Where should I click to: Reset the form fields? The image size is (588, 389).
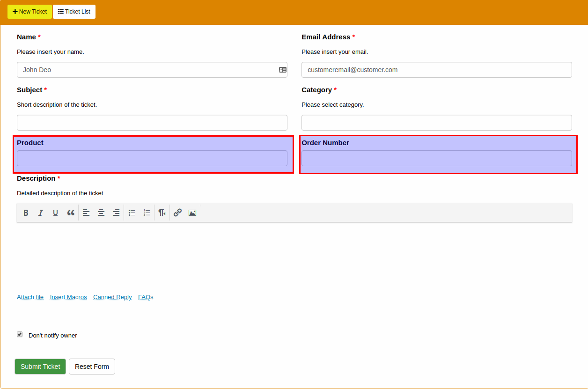click(92, 367)
